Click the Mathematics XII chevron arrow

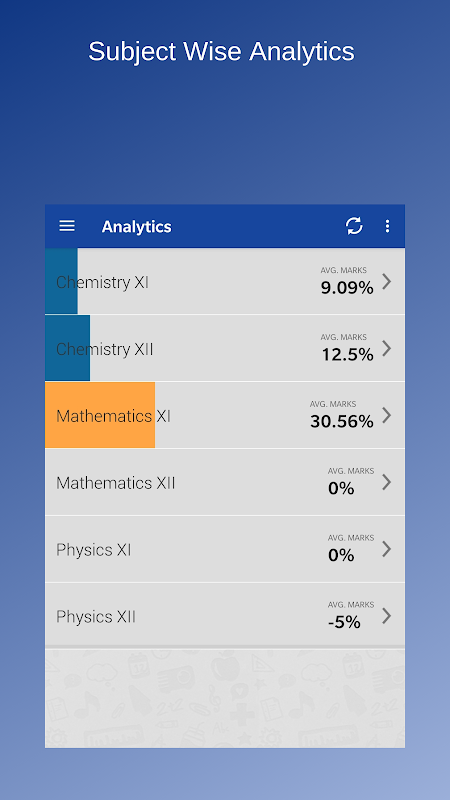point(387,482)
